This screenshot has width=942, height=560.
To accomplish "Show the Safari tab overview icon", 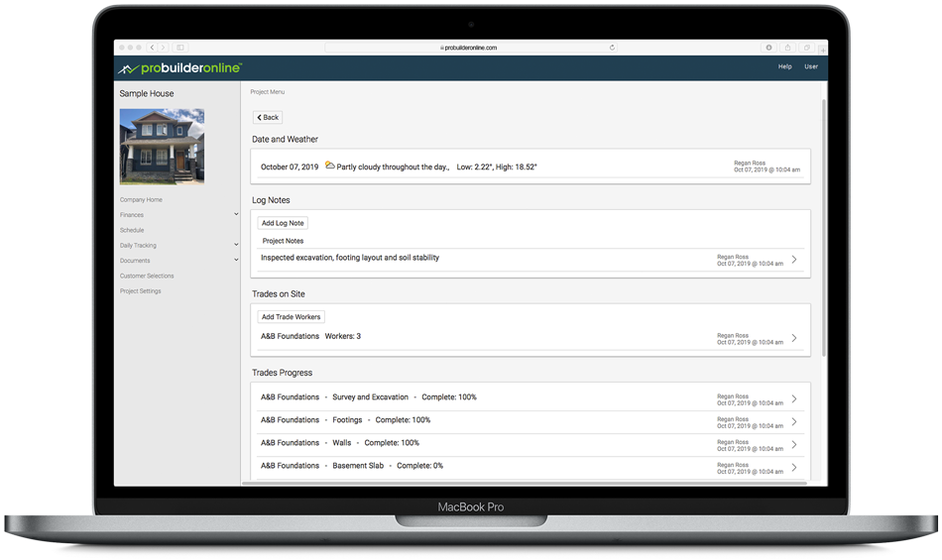I will point(807,48).
